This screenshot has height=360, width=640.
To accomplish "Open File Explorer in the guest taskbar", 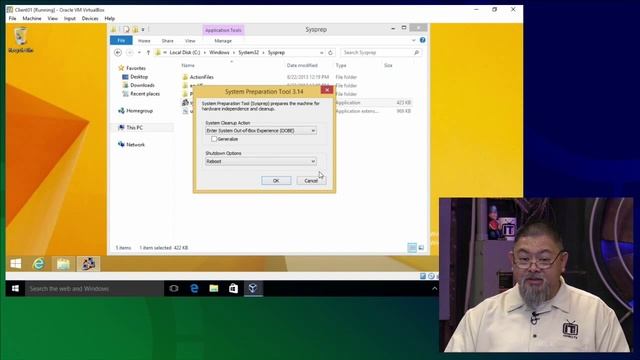I will click(x=63, y=264).
